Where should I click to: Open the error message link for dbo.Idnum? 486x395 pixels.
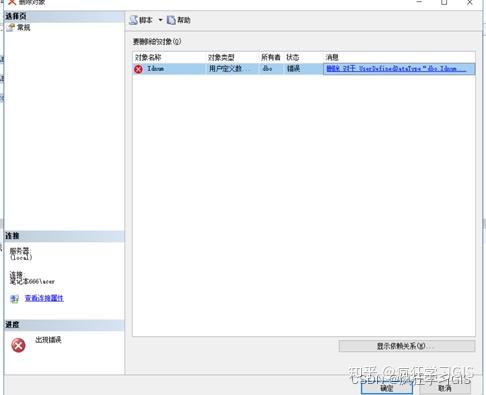396,69
